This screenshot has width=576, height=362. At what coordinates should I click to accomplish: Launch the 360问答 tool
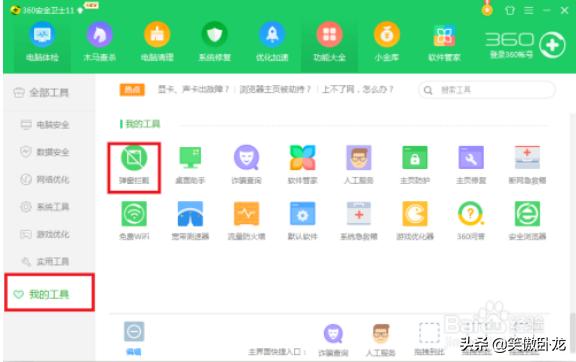coord(471,221)
